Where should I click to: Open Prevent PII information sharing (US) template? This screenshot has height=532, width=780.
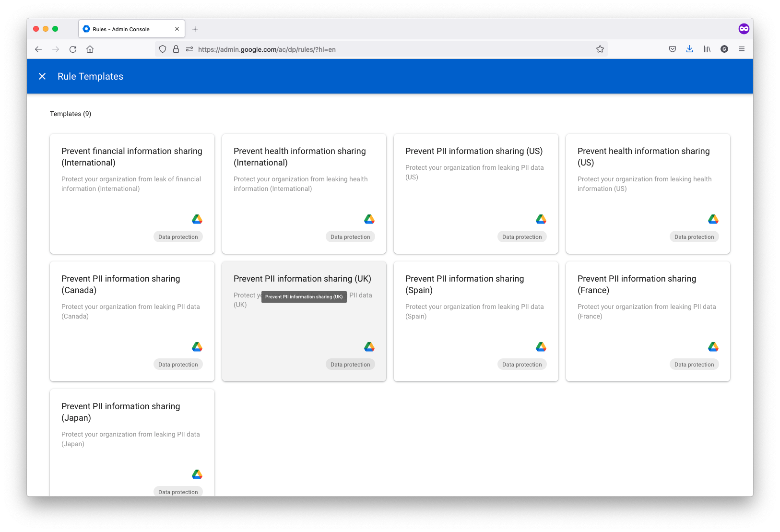[x=476, y=194]
